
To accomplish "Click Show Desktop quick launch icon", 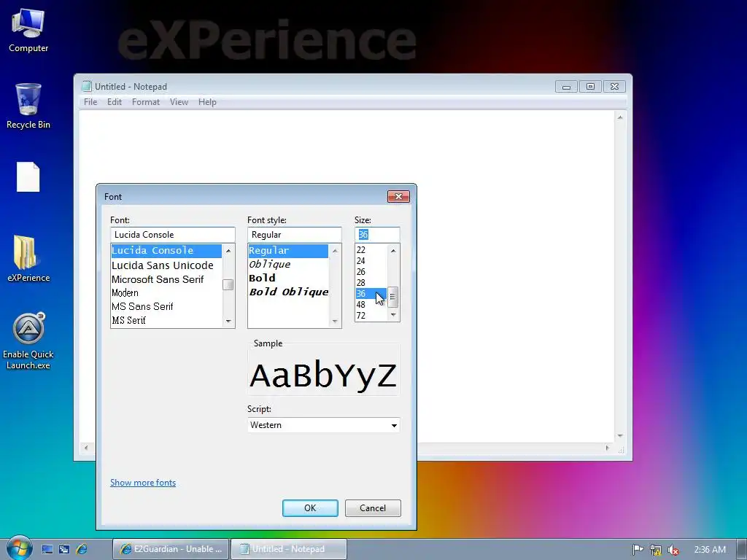I will pyautogui.click(x=47, y=549).
